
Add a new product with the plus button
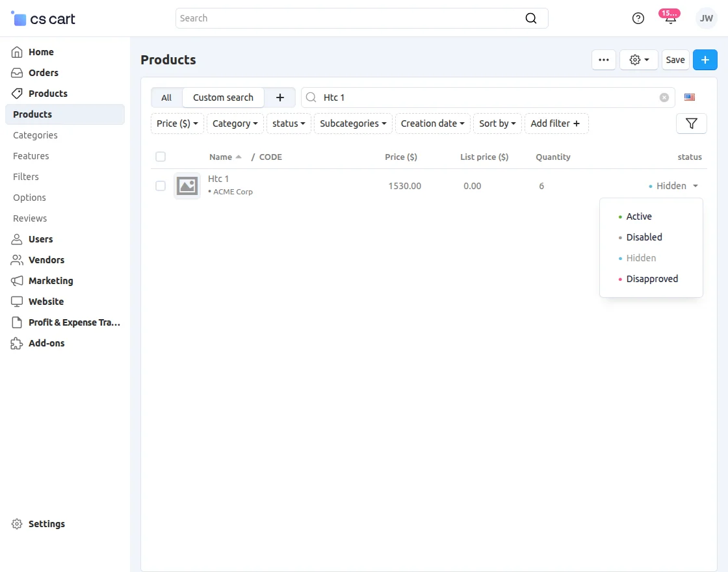[x=705, y=59]
